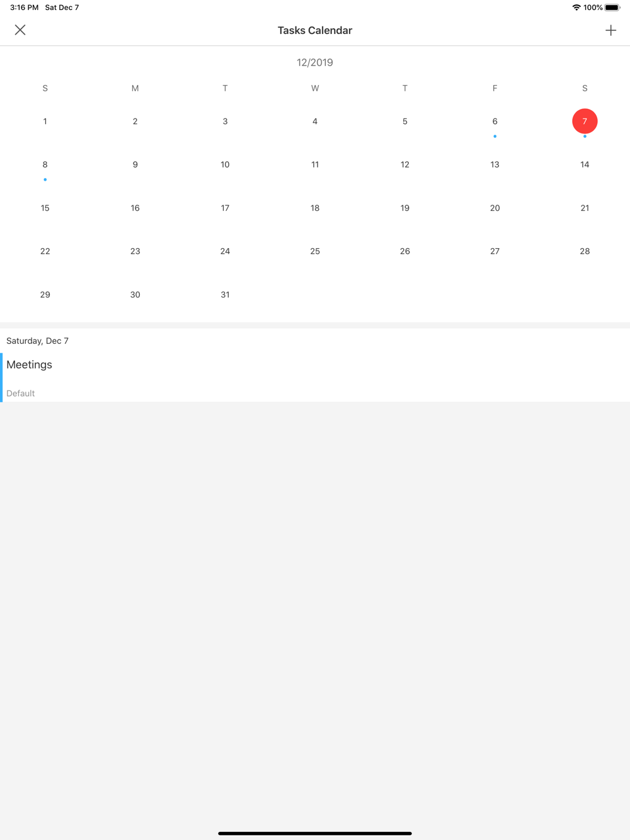
Task: Close the Tasks Calendar view
Action: (20, 30)
